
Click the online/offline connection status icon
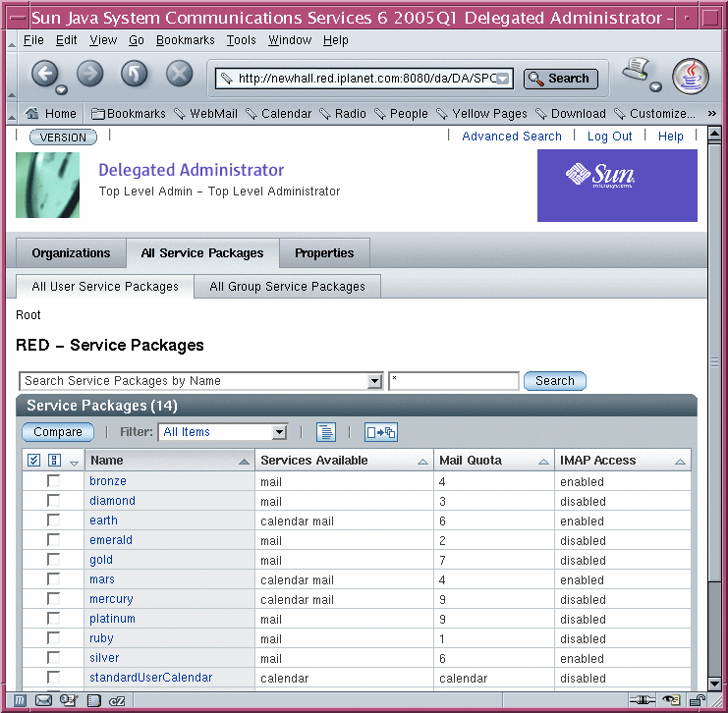point(643,700)
